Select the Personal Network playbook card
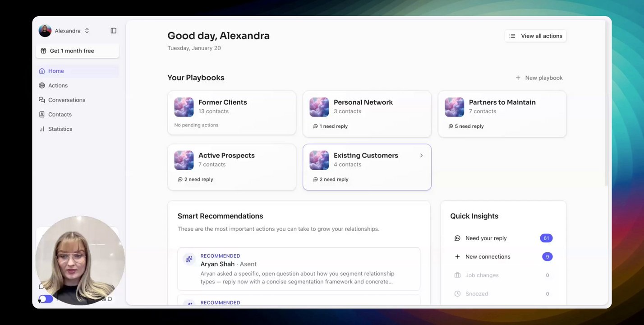 [367, 114]
